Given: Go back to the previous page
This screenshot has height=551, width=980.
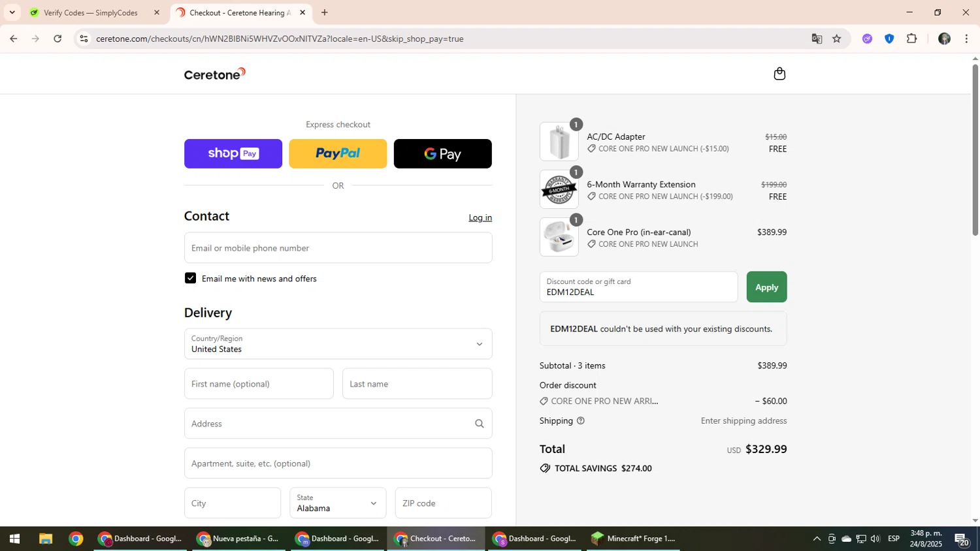Looking at the screenshot, I should 13,39.
